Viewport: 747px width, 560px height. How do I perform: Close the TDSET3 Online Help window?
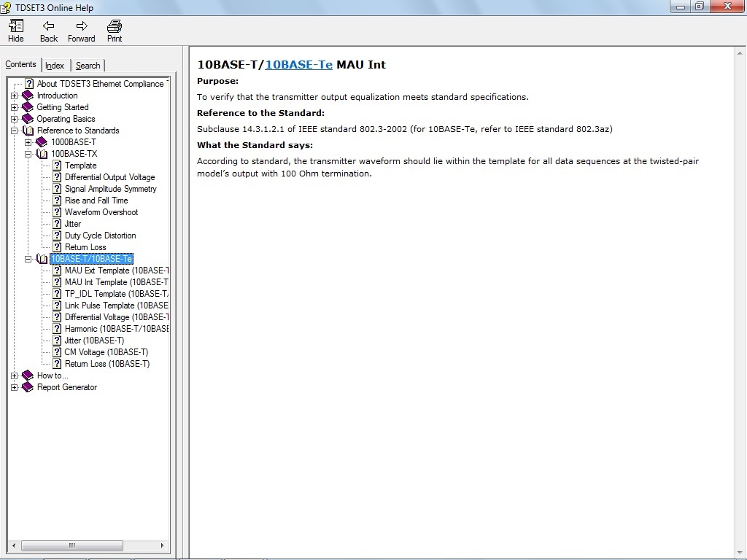point(728,6)
